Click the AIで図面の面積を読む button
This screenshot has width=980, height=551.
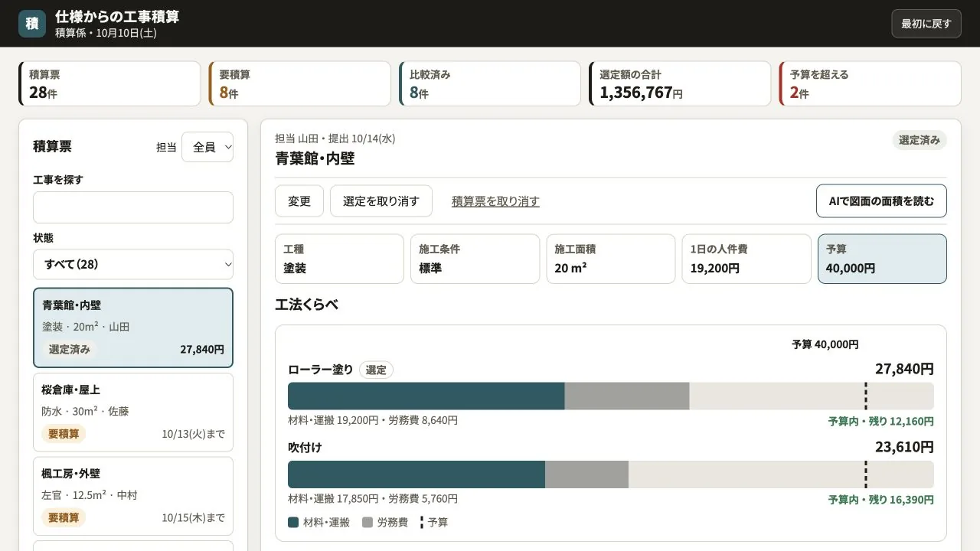point(881,201)
